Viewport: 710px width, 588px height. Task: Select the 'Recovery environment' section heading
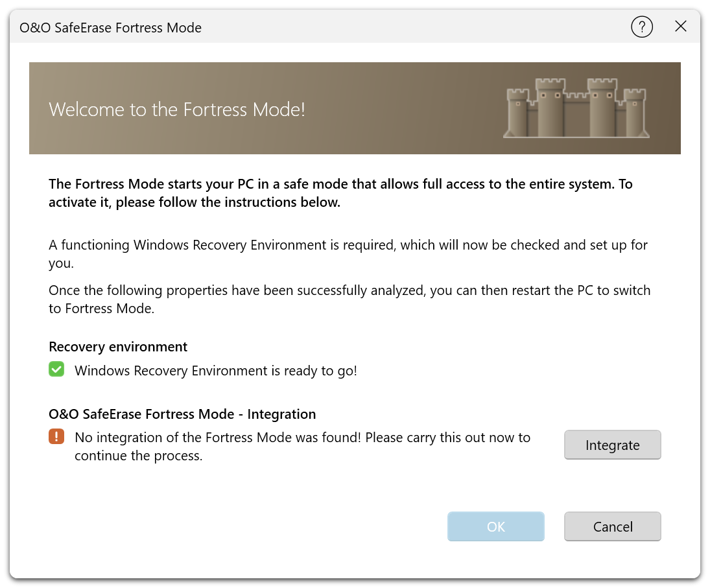[118, 347]
